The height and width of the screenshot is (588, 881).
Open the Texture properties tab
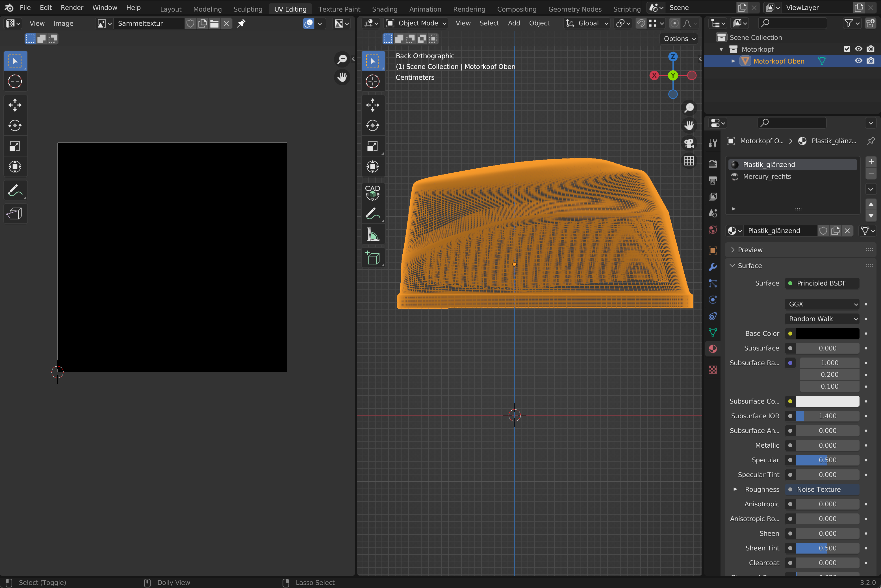(x=713, y=370)
